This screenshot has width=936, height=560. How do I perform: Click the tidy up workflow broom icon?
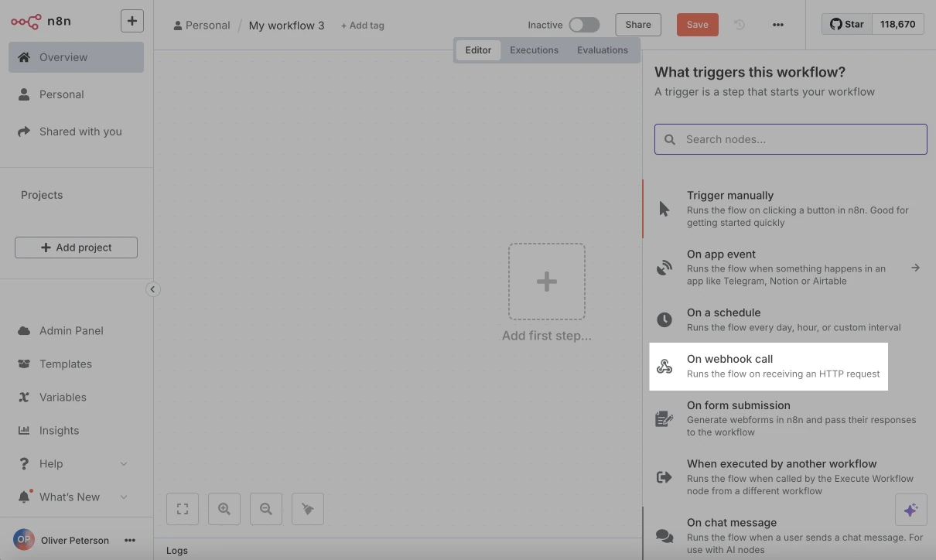click(x=308, y=509)
